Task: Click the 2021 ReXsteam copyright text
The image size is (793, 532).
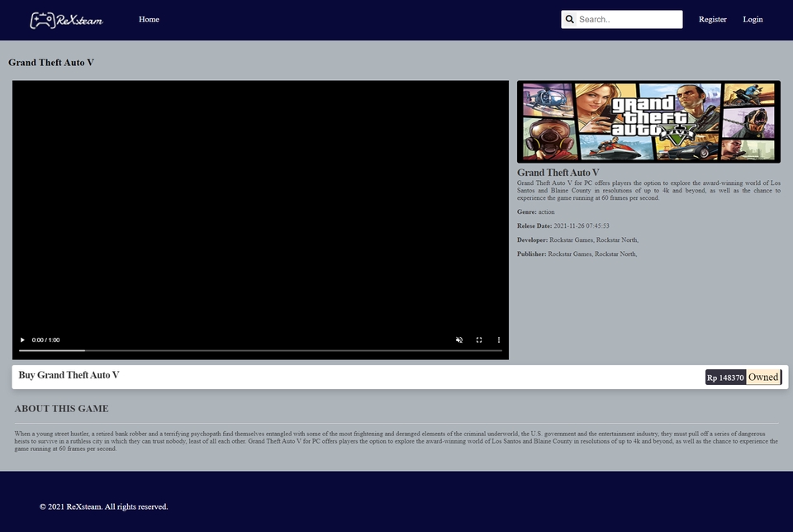Action: (x=104, y=506)
